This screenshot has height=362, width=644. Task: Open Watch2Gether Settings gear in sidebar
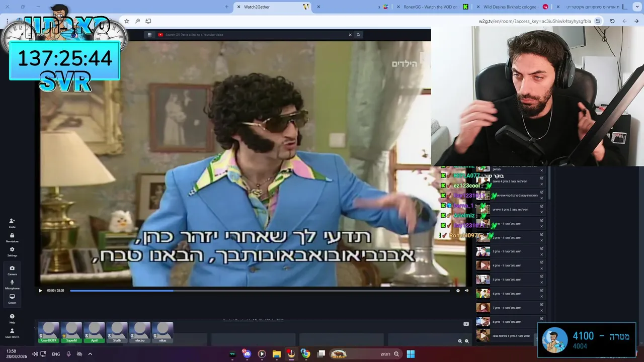(x=12, y=251)
